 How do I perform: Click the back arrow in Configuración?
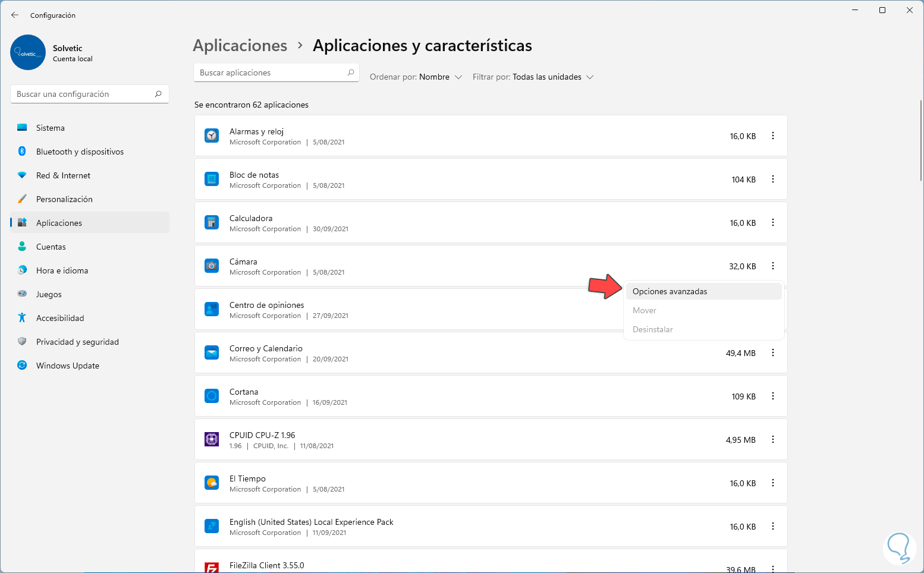click(x=15, y=15)
